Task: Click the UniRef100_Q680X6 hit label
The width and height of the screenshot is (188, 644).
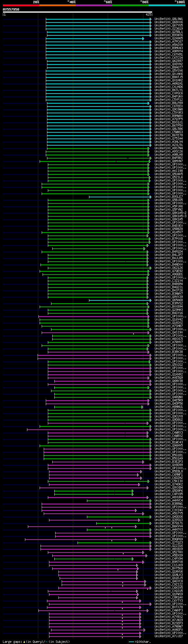Action: point(169,22)
